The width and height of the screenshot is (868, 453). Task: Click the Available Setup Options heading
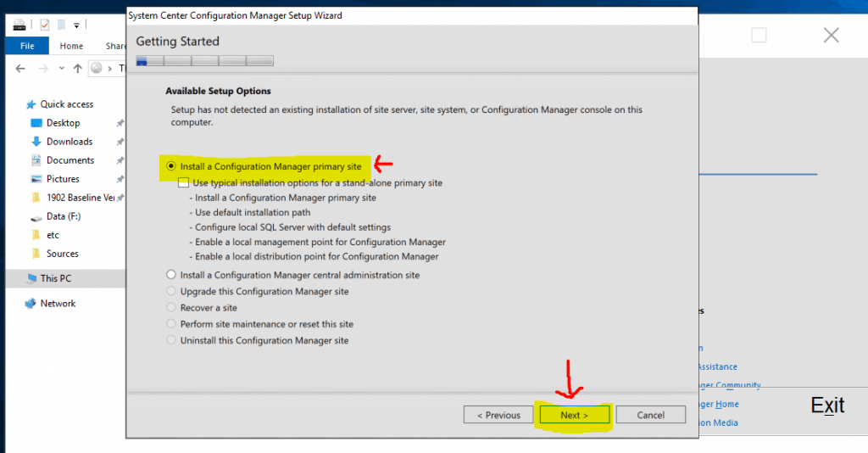tap(218, 91)
